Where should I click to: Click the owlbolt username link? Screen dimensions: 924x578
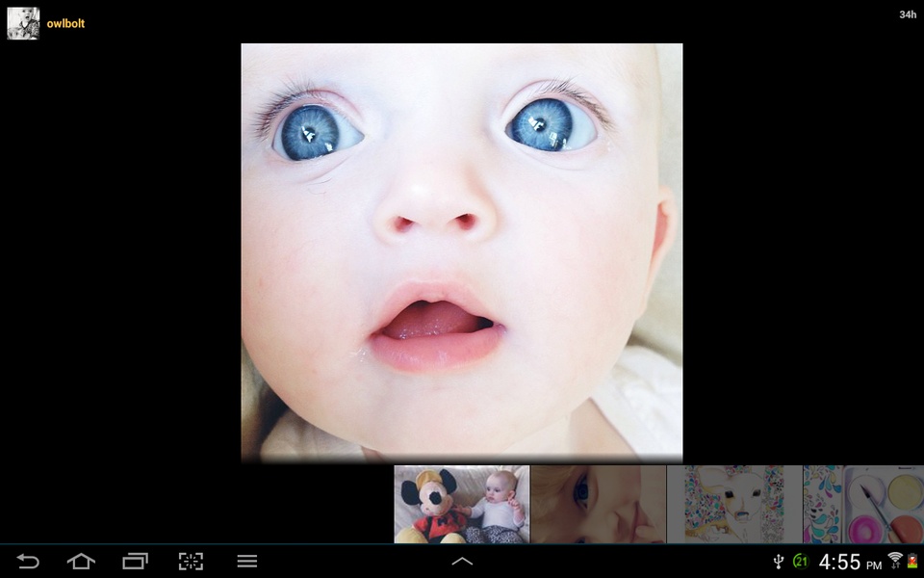[x=65, y=23]
